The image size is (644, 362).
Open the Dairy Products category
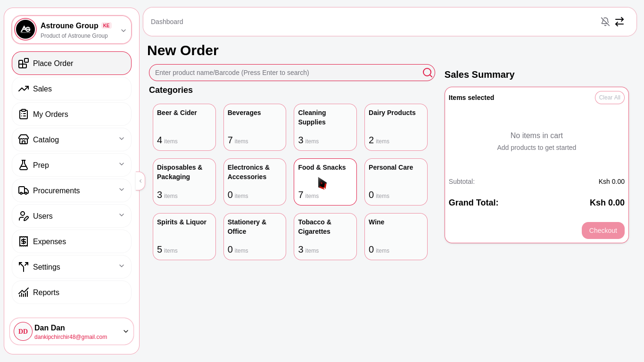396,127
